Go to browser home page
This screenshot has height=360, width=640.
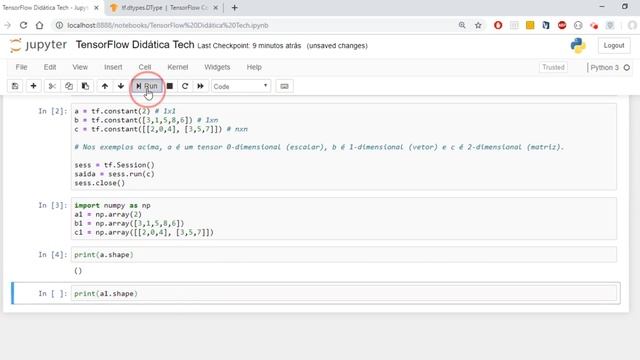pos(39,25)
